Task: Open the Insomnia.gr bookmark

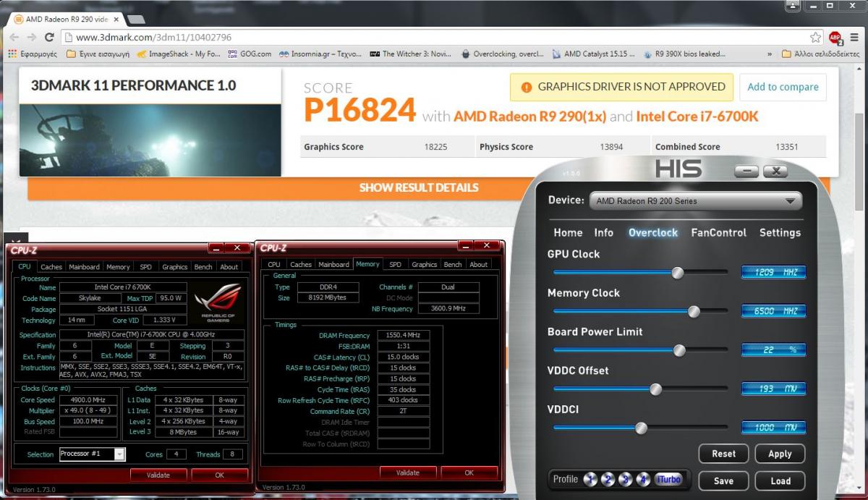Action: [320, 54]
